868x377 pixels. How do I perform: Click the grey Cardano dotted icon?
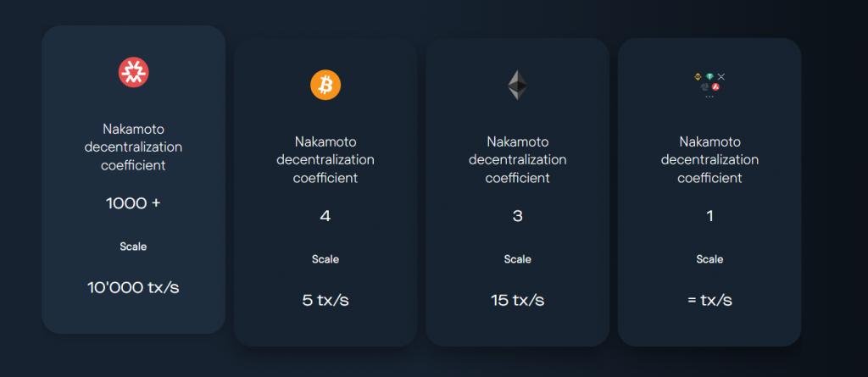coord(704,87)
